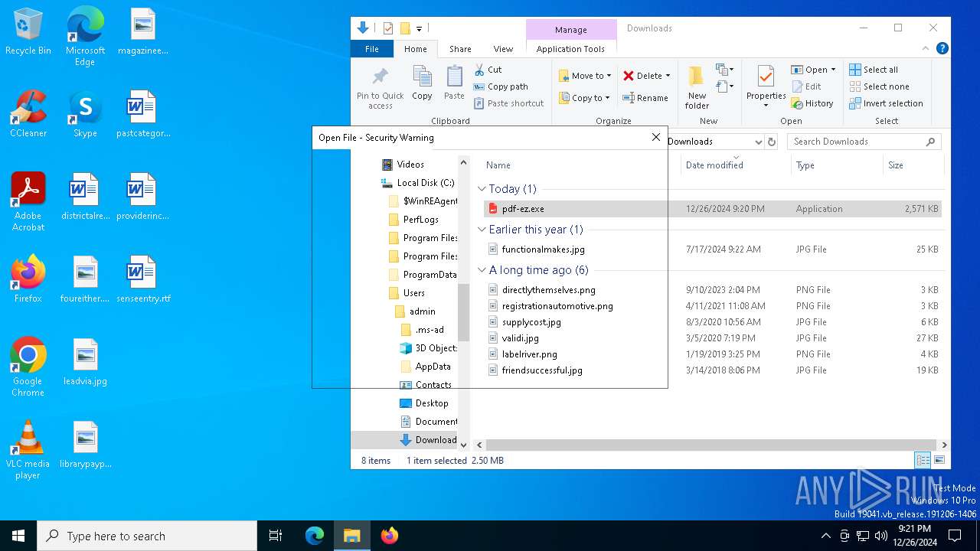This screenshot has width=980, height=551.
Task: Click Edit in the Open group
Action: tap(806, 86)
